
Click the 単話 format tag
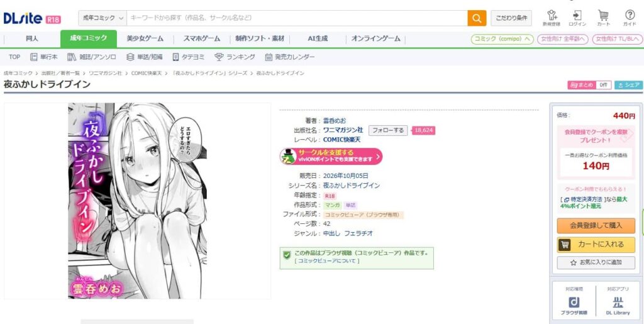(350, 205)
